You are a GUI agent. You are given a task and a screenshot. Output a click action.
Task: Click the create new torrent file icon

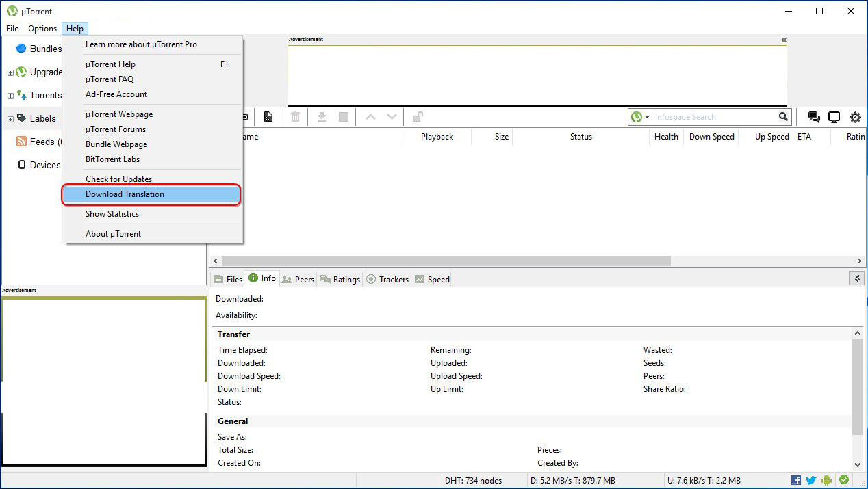[x=268, y=117]
